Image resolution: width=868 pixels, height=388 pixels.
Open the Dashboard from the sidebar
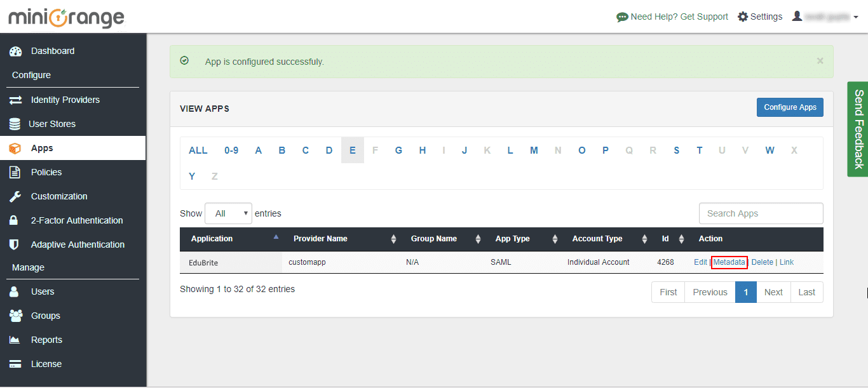click(x=53, y=51)
